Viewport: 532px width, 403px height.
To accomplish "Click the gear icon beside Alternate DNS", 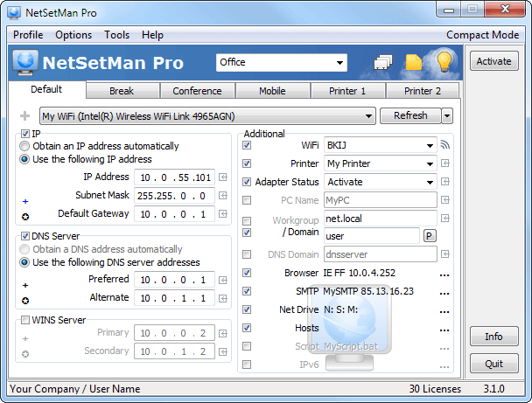I will pos(25,301).
